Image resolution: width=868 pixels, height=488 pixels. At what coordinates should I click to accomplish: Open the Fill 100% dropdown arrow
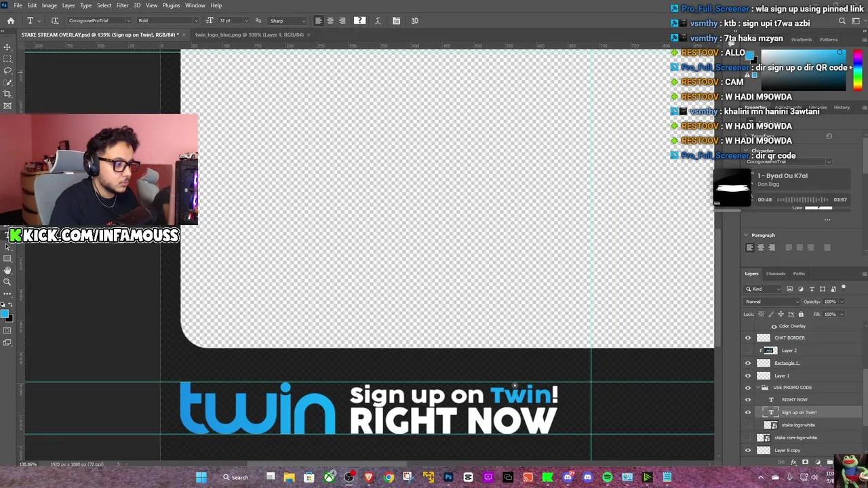[x=842, y=314]
